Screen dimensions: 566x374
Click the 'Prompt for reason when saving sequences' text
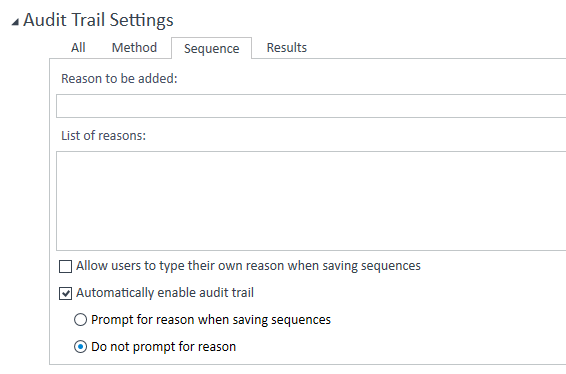(211, 320)
